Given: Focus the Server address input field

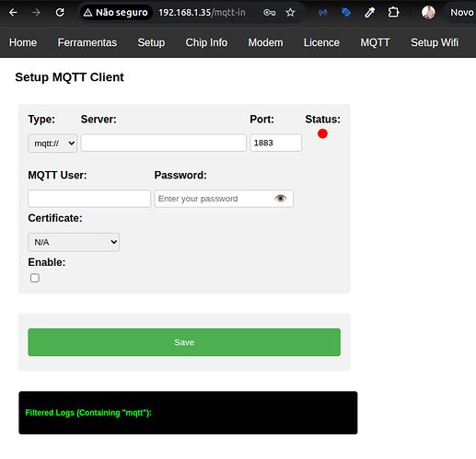Looking at the screenshot, I should (164, 143).
